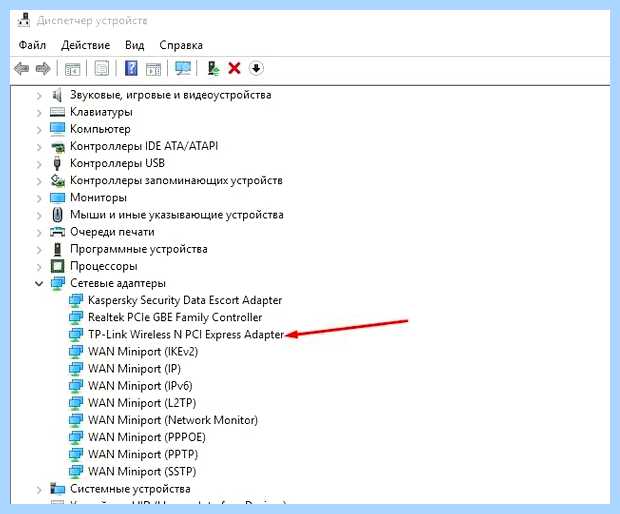Screen dimensions: 620x514
Task: Expand the Компьютер category
Action: point(39,130)
